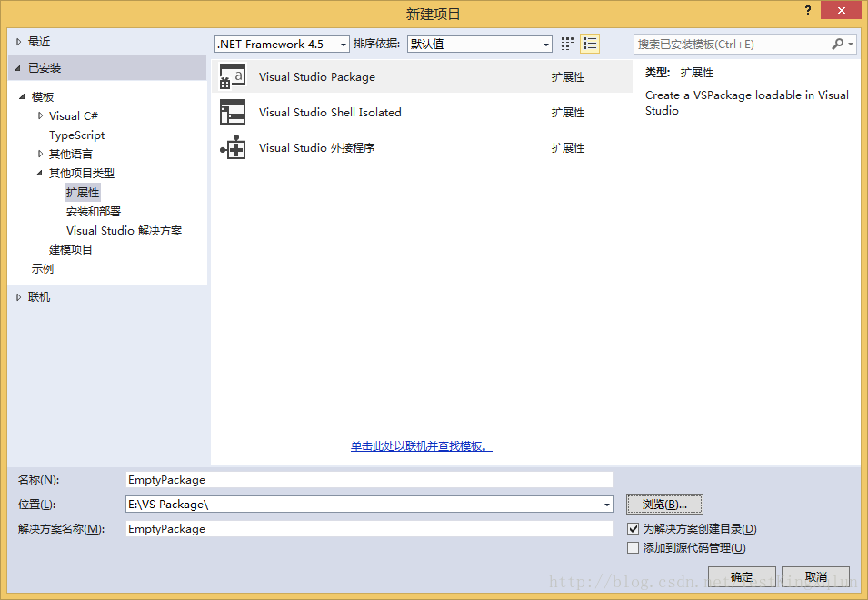Screen dimensions: 868x600
Task: Select Visual Studio 解决方案 tree item
Action: pyautogui.click(x=124, y=230)
